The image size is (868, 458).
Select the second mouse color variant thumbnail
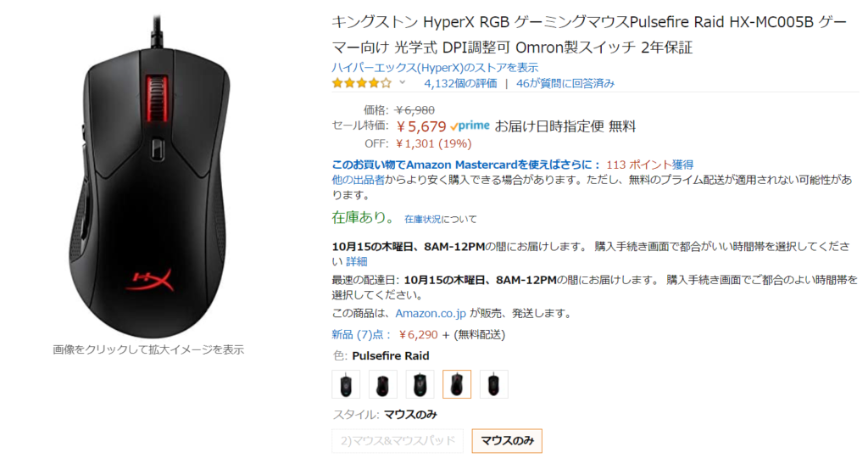point(383,384)
